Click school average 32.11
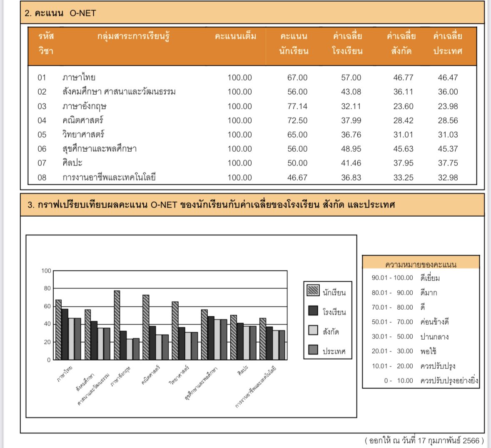The height and width of the screenshot is (448, 491). tap(351, 107)
